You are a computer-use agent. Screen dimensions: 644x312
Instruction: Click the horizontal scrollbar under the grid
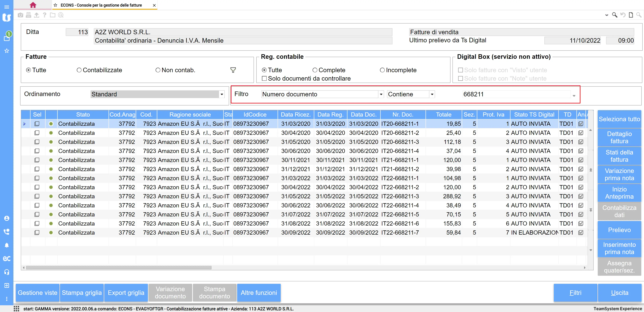click(x=119, y=268)
